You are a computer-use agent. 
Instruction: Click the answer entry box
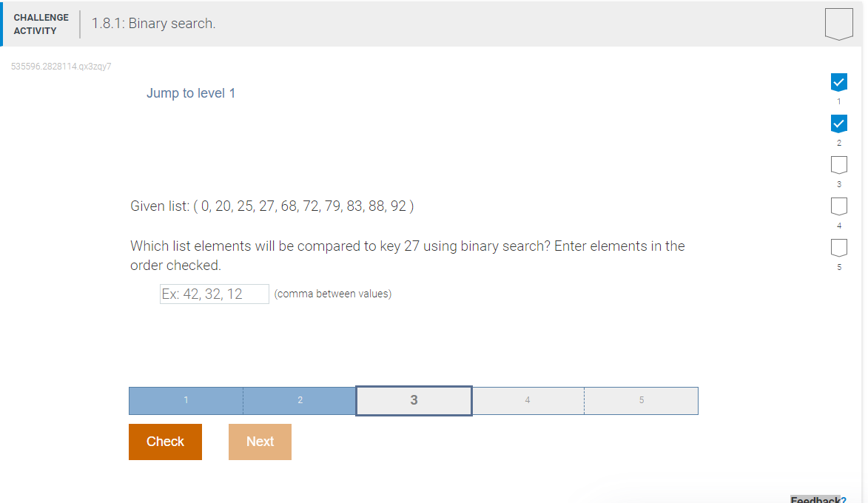pyautogui.click(x=214, y=294)
